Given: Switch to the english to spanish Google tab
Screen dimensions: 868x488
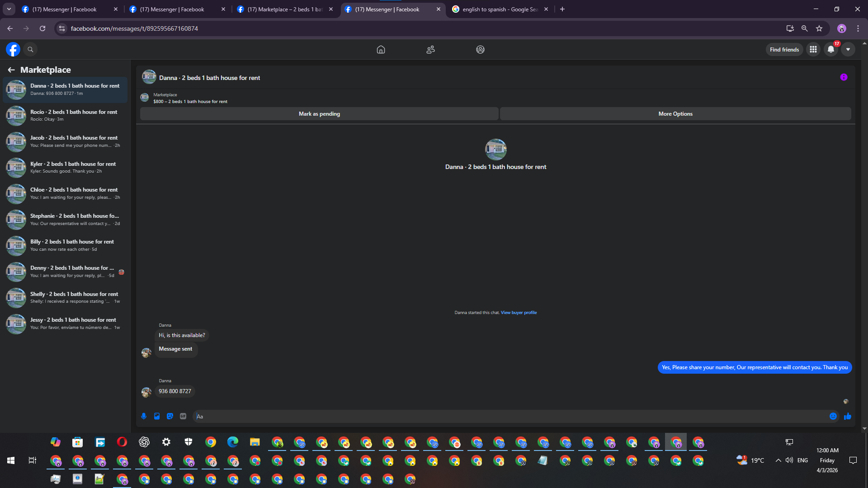Looking at the screenshot, I should click(x=500, y=9).
